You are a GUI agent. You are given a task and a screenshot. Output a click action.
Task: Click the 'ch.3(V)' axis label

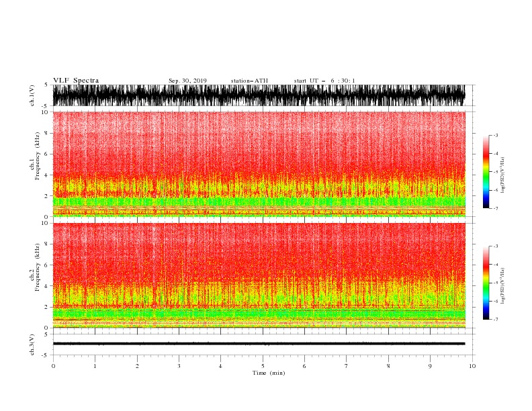point(32,345)
